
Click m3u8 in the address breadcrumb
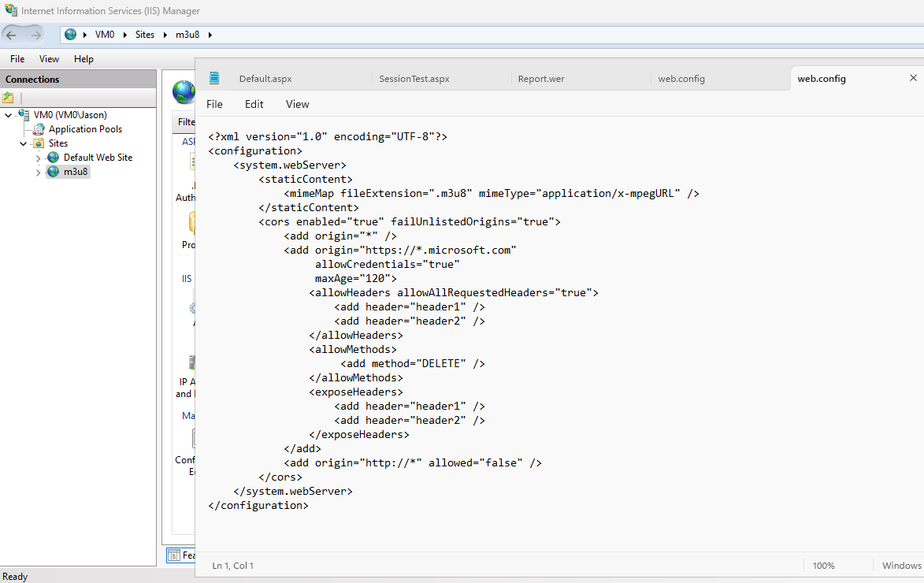[x=187, y=35]
